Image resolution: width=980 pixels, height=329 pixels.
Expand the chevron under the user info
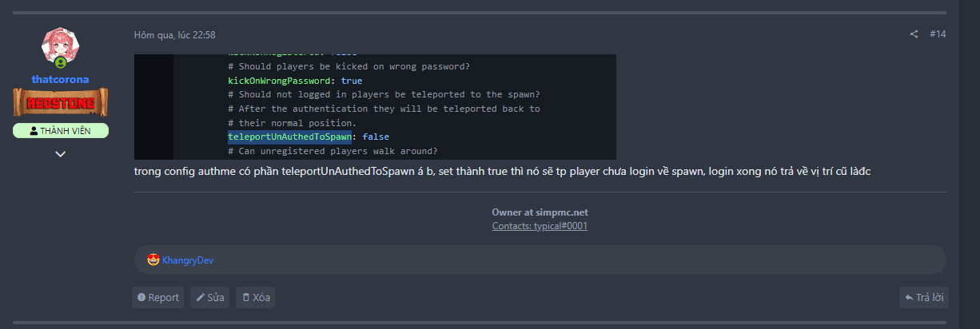click(x=60, y=154)
